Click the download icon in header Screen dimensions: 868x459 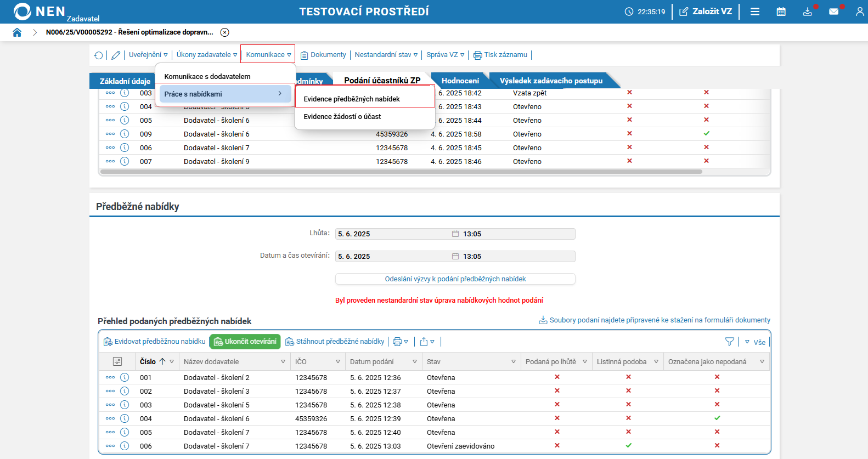pyautogui.click(x=807, y=12)
